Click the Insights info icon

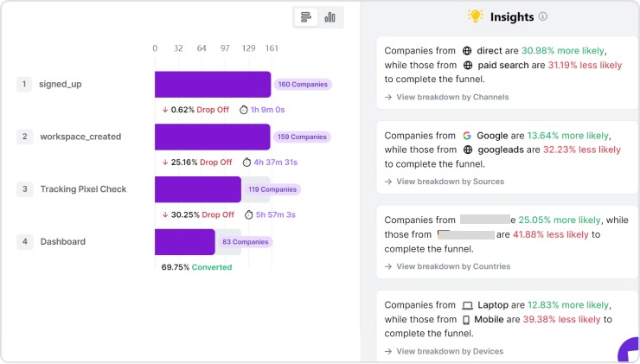tap(543, 16)
